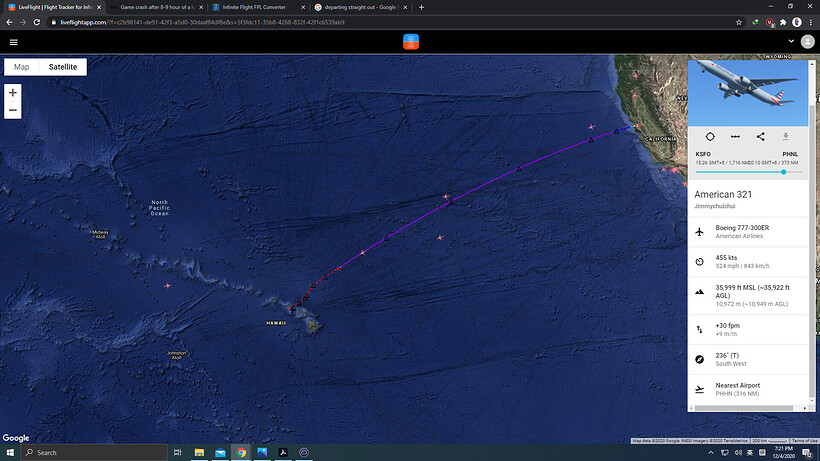This screenshot has height=461, width=820.
Task: Switch to Map view
Action: click(x=21, y=67)
